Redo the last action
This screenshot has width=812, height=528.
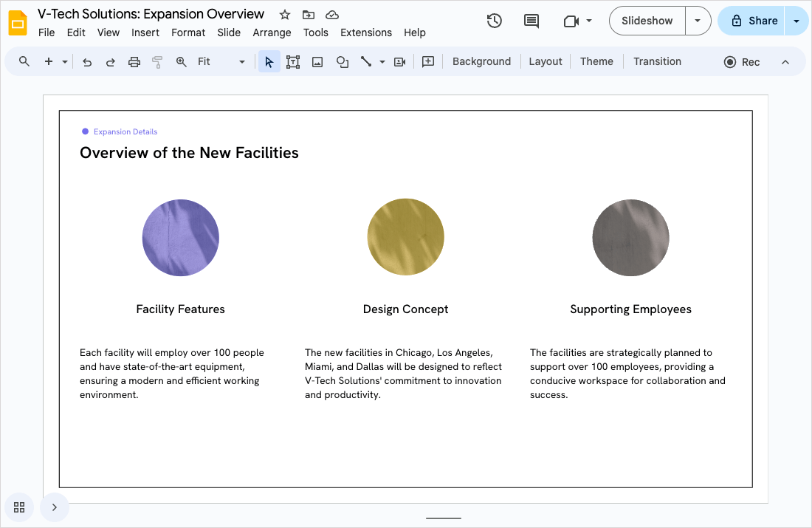(110, 62)
